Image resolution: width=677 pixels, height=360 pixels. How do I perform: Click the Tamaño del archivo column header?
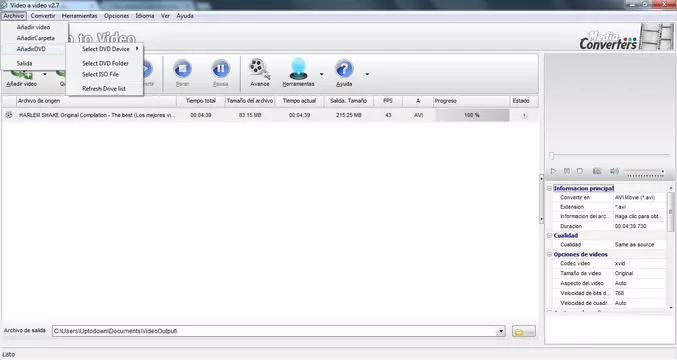[250, 101]
